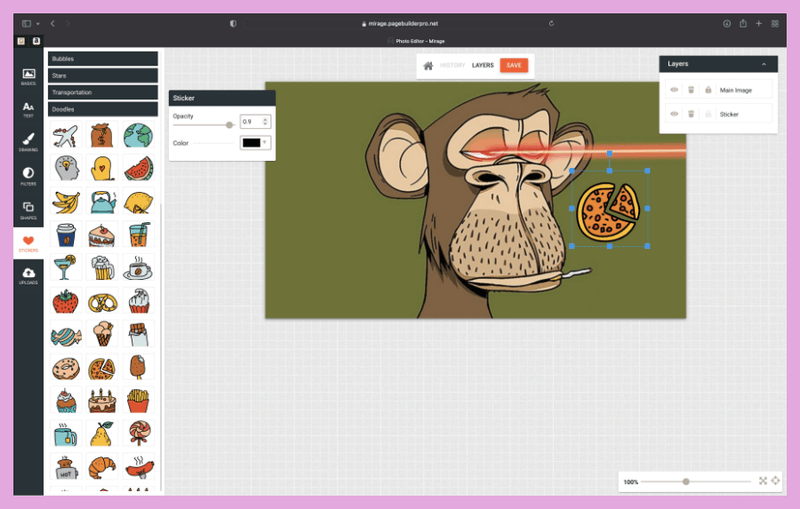Select the pizza sticker on canvas

(609, 211)
